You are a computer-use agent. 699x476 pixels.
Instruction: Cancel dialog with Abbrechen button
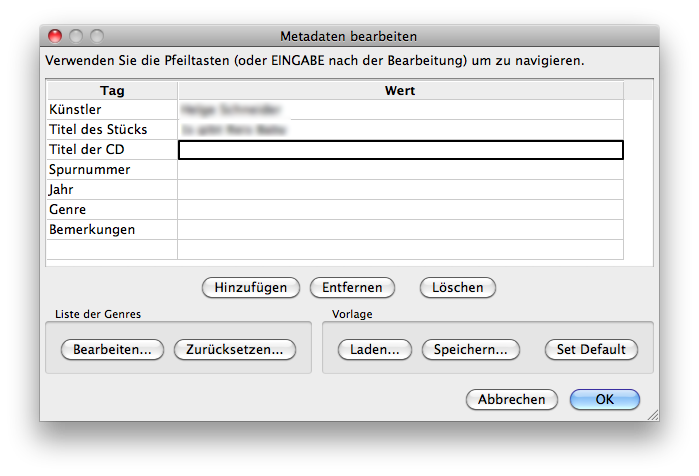click(511, 399)
